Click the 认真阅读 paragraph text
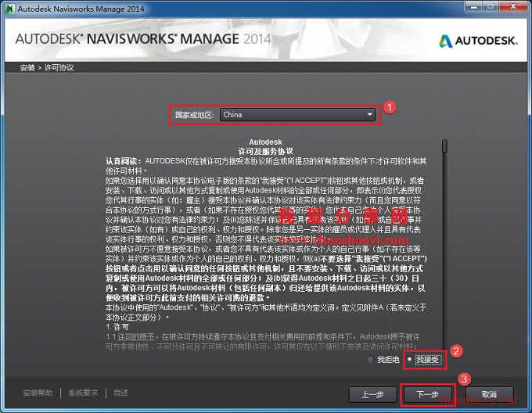The height and width of the screenshot is (413, 532). [x=266, y=166]
